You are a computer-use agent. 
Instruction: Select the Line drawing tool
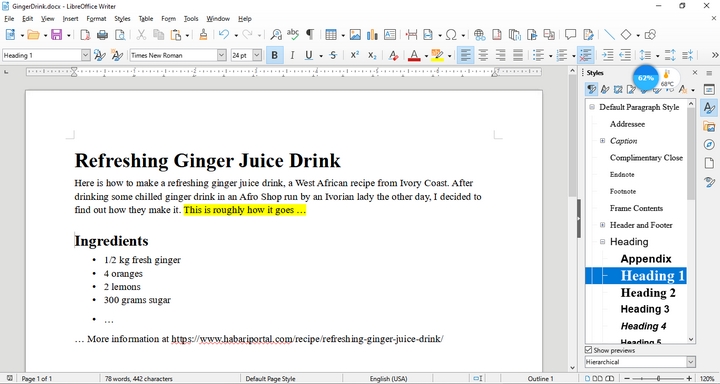(609, 34)
